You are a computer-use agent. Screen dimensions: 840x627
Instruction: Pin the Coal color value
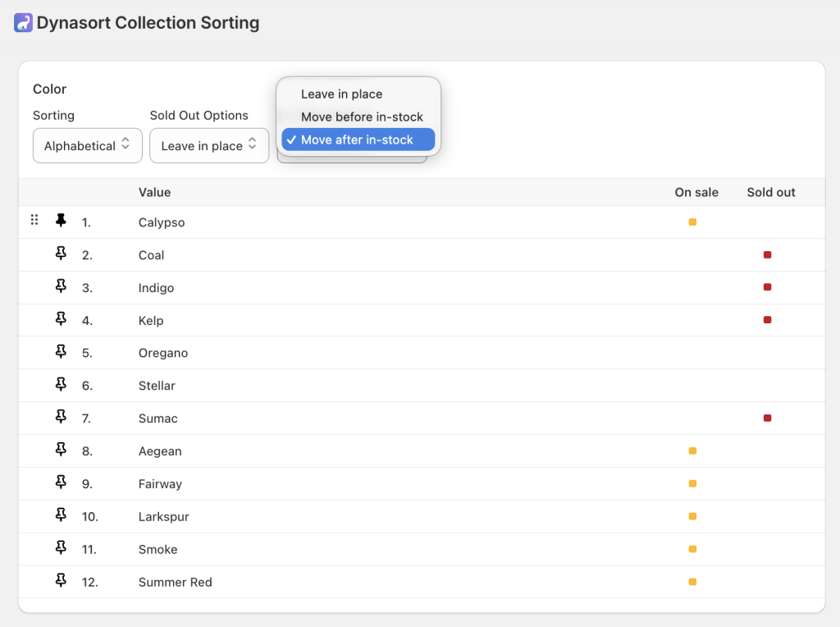click(x=61, y=254)
